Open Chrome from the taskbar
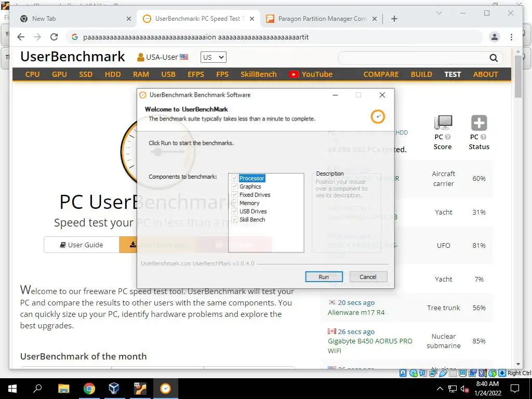532x399 pixels. point(89,389)
